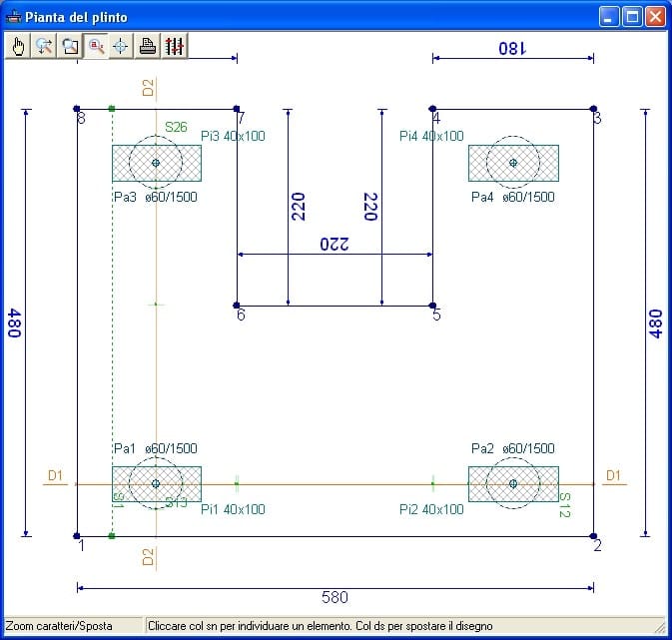The image size is (672, 640).
Task: Select the left 480 height dimension
Action: [14, 321]
